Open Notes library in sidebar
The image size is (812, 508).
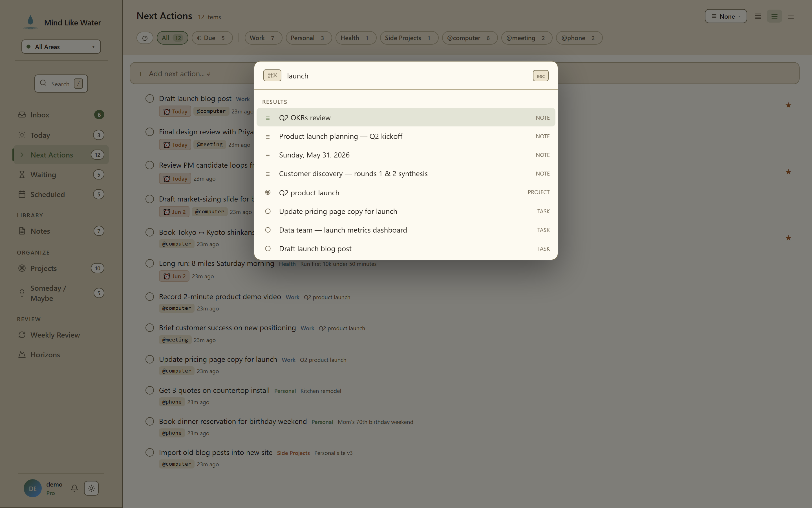61,231
